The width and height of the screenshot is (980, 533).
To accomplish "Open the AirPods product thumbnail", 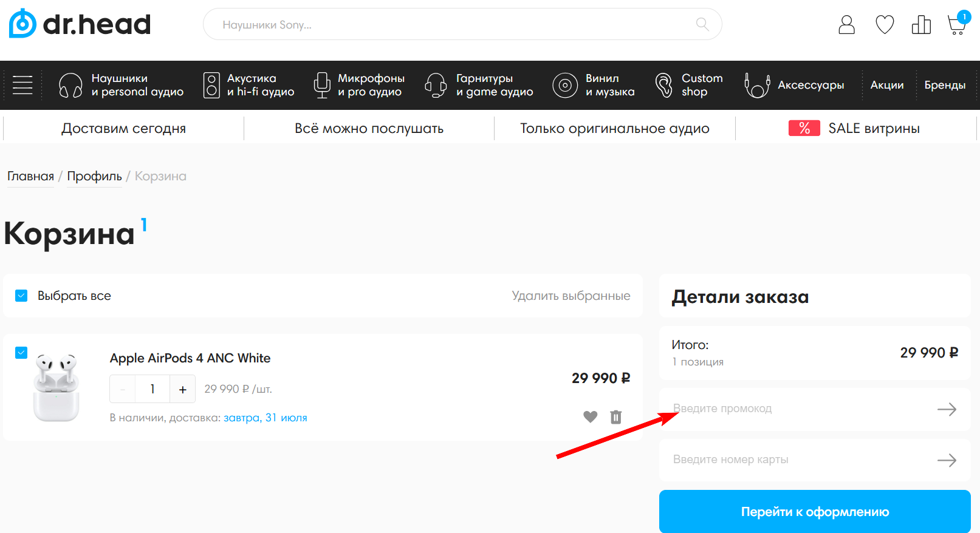I will (57, 387).
